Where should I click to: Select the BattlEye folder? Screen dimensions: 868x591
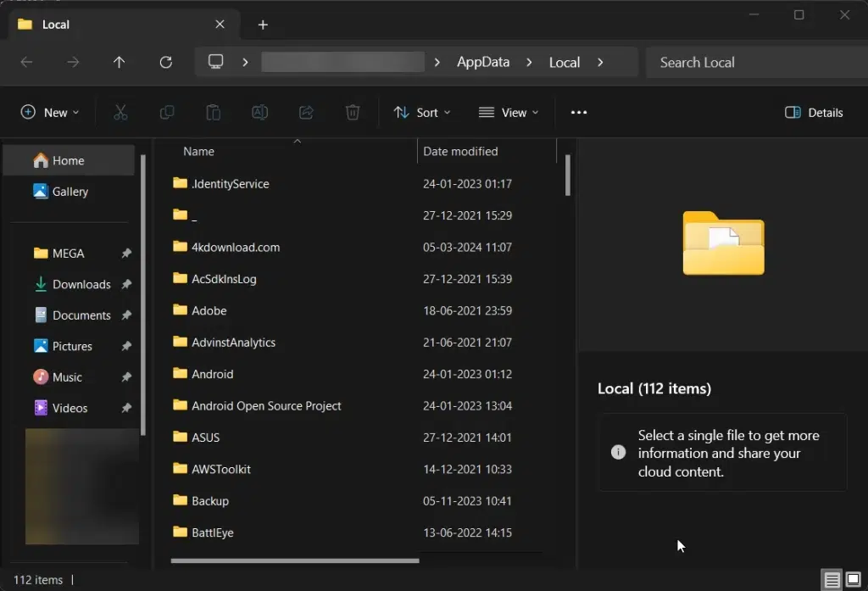[x=203, y=532]
